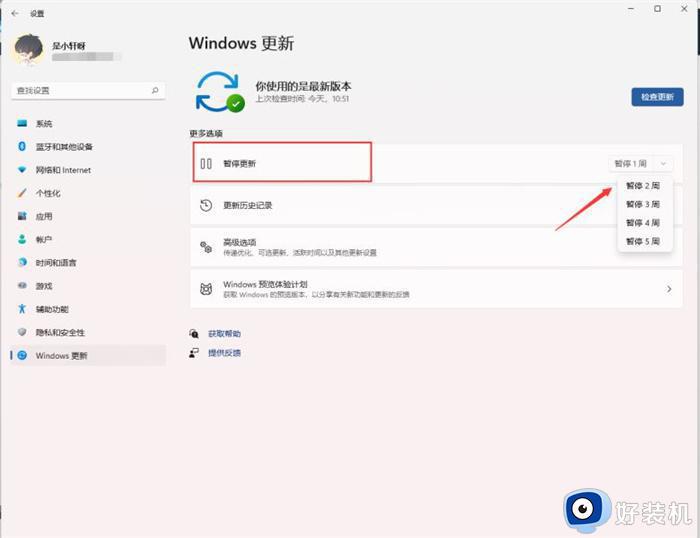Click the 辅助功能 accessibility icon
This screenshot has height=538, width=700.
point(22,309)
